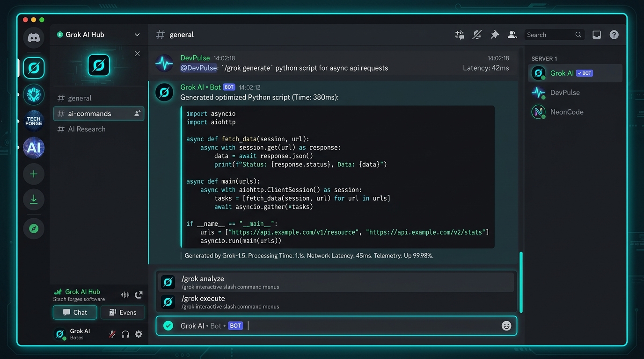Viewport: 644px width, 359px height.
Task: Click the macOS yellow minimize button
Action: (33, 20)
